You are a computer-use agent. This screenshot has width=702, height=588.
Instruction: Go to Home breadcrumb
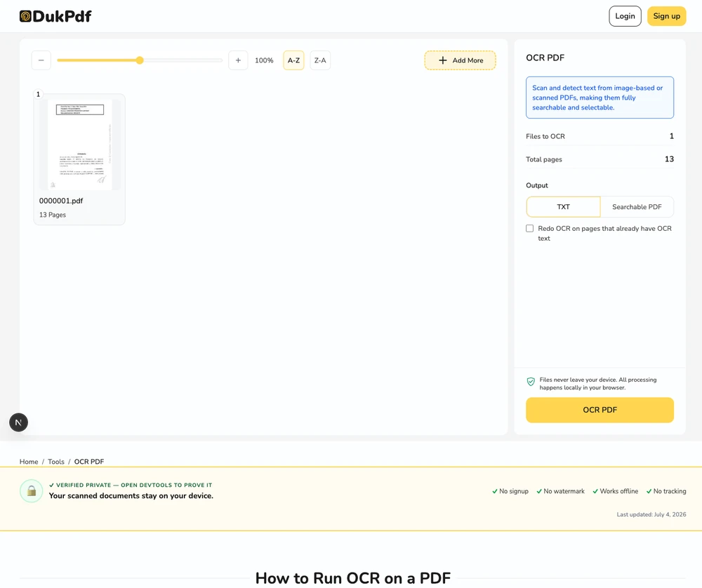coord(29,462)
